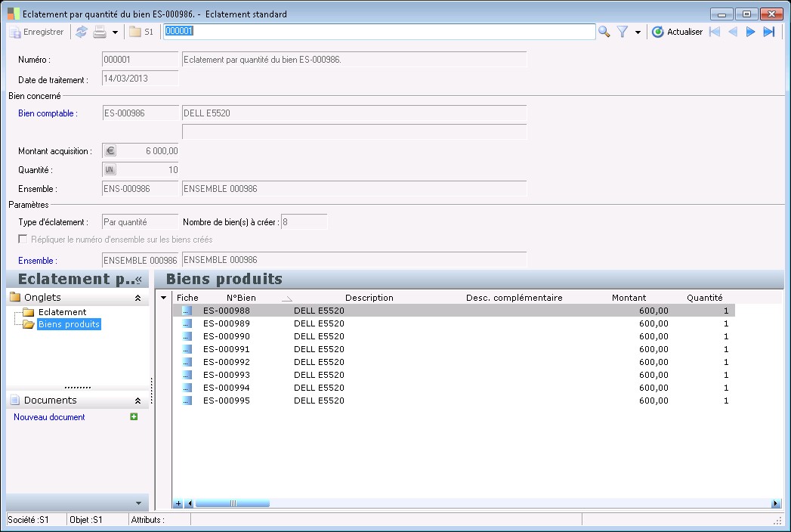Click the plus button at grid bottom
This screenshot has height=532, width=791.
178,503
